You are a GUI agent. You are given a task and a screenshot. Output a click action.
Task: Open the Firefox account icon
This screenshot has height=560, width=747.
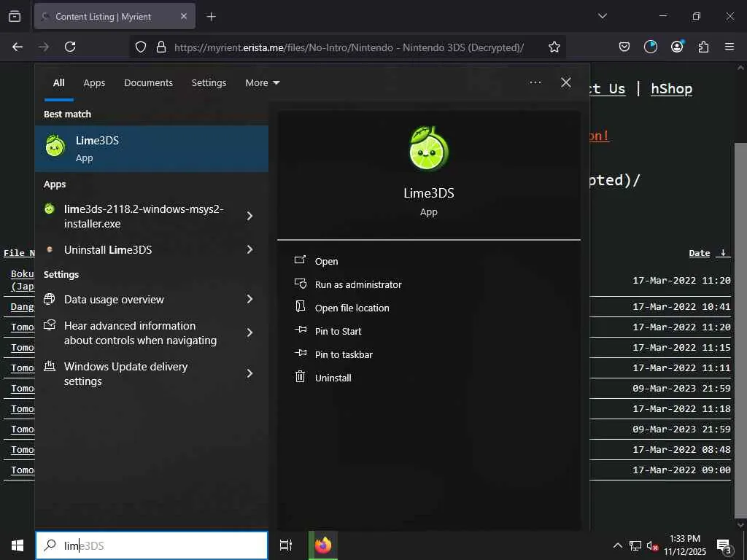coord(677,47)
